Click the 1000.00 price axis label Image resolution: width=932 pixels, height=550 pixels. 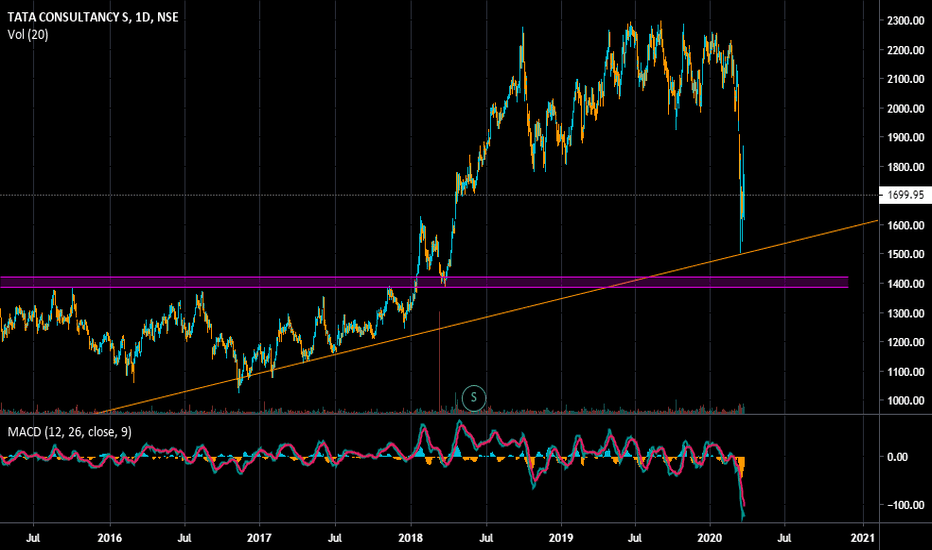click(906, 401)
